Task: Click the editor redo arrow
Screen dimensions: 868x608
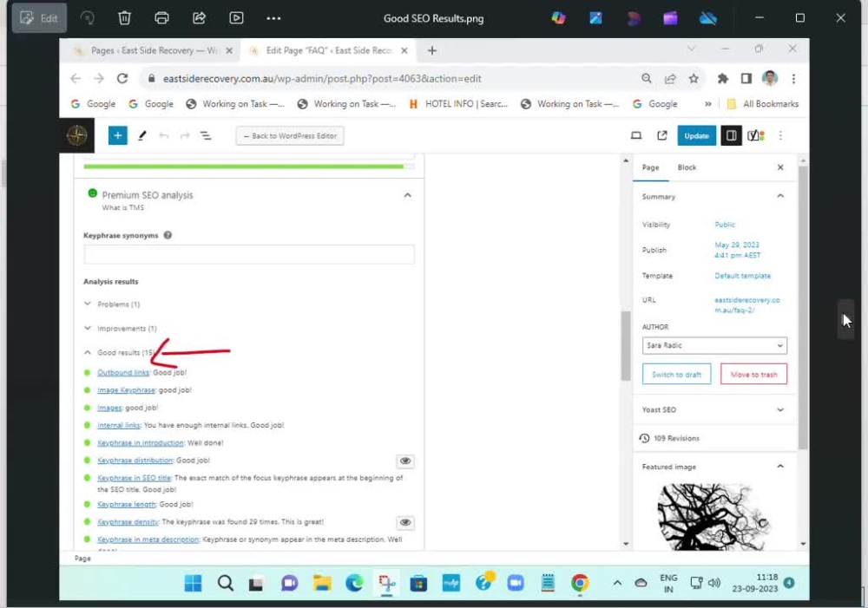Action: pyautogui.click(x=185, y=135)
